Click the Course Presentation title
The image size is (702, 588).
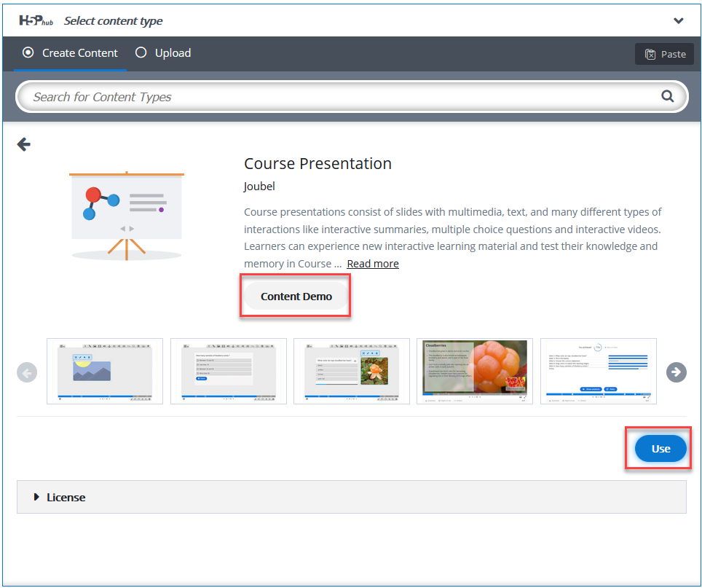point(318,163)
